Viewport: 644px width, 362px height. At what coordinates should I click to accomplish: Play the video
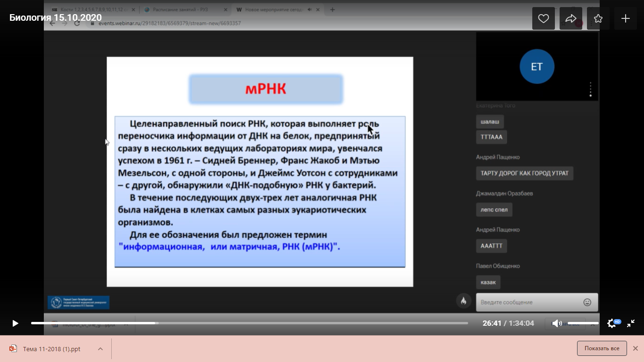click(x=15, y=323)
